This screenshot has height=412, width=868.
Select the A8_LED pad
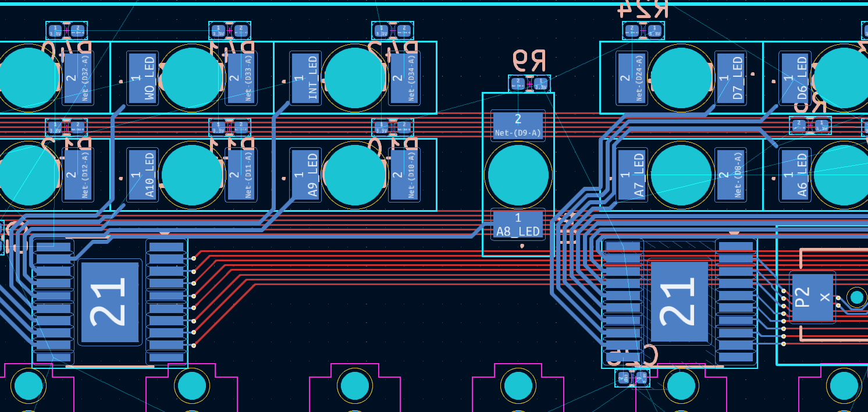coord(518,225)
